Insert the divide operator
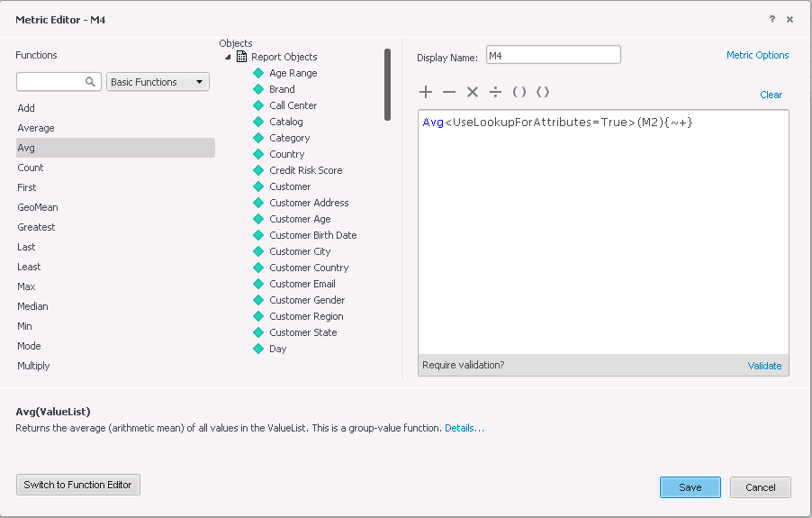This screenshot has height=518, width=812. (496, 92)
